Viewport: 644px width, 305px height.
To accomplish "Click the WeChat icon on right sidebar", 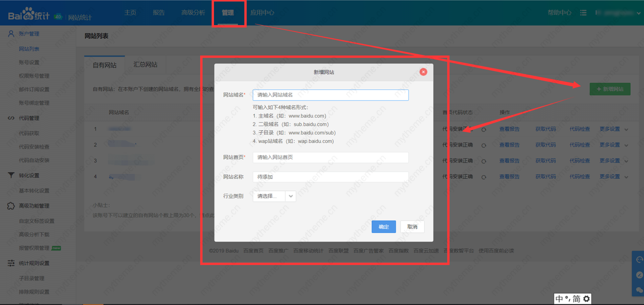I will 639,290.
